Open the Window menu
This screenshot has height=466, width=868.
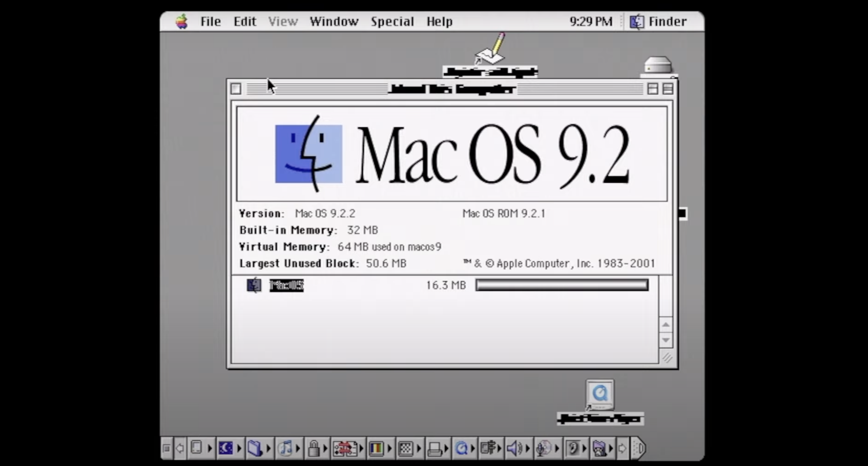tap(334, 22)
